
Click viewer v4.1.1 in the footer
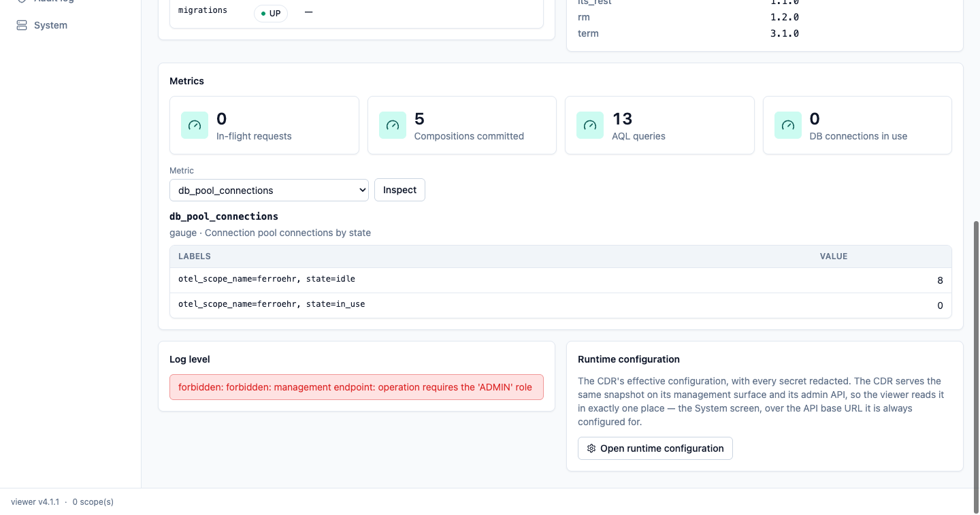(x=35, y=502)
